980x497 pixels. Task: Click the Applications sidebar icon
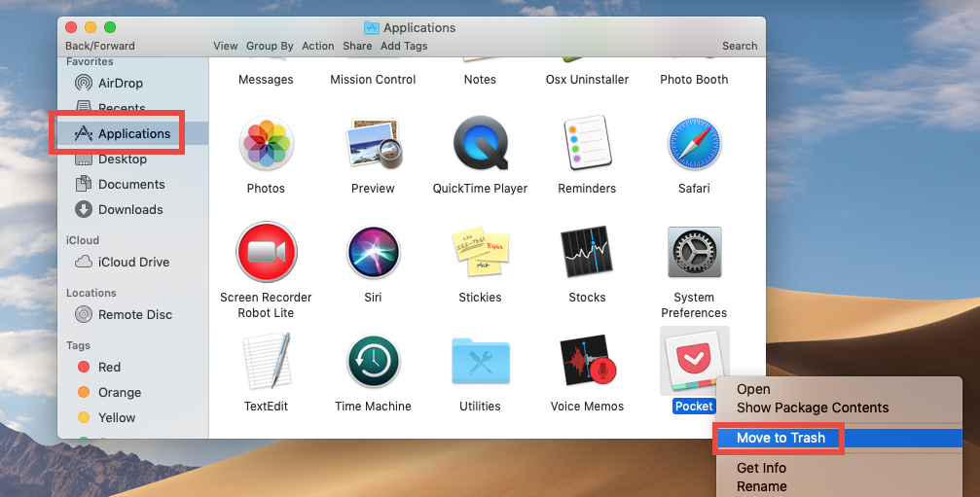tap(83, 133)
